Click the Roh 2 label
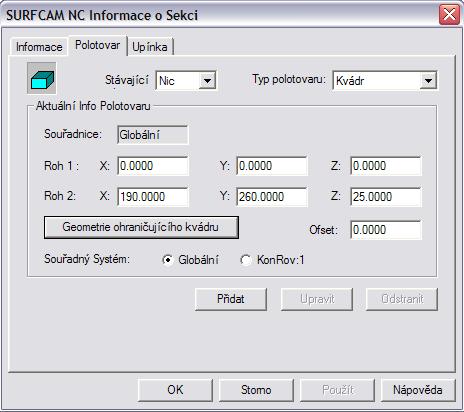This screenshot has width=464, height=412. pos(60,196)
